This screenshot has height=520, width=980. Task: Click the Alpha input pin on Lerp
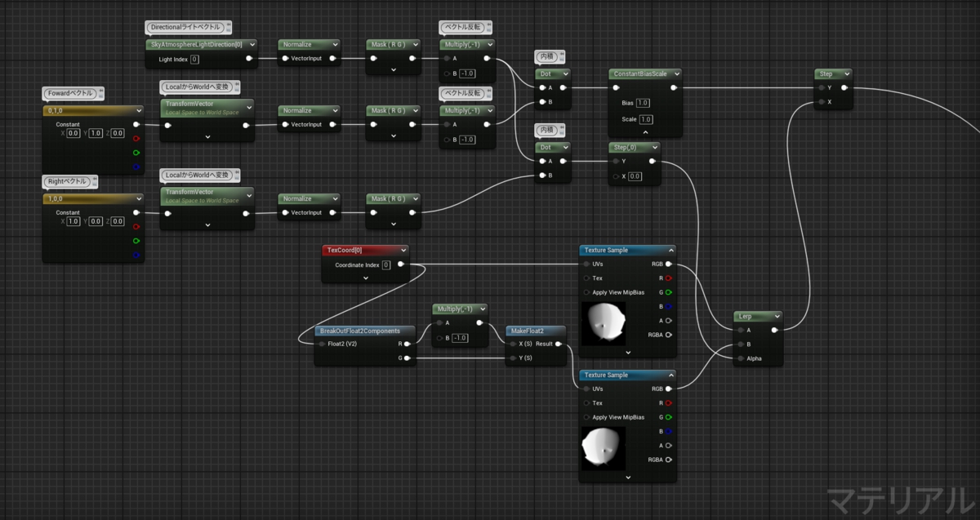coord(741,358)
